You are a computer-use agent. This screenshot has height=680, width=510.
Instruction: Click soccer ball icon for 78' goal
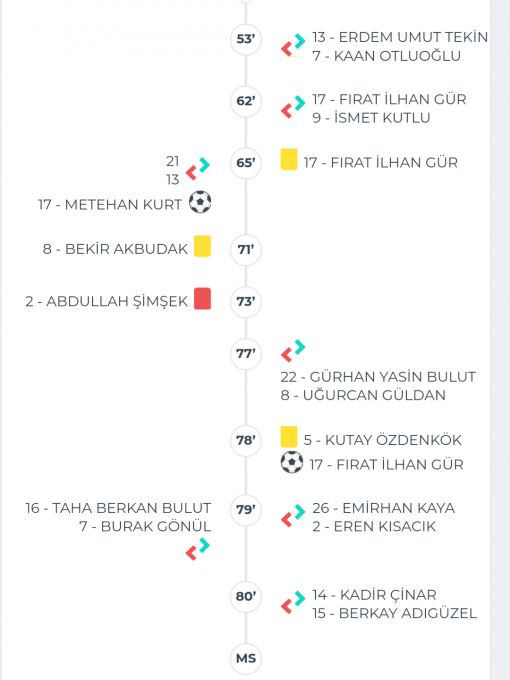pos(292,462)
